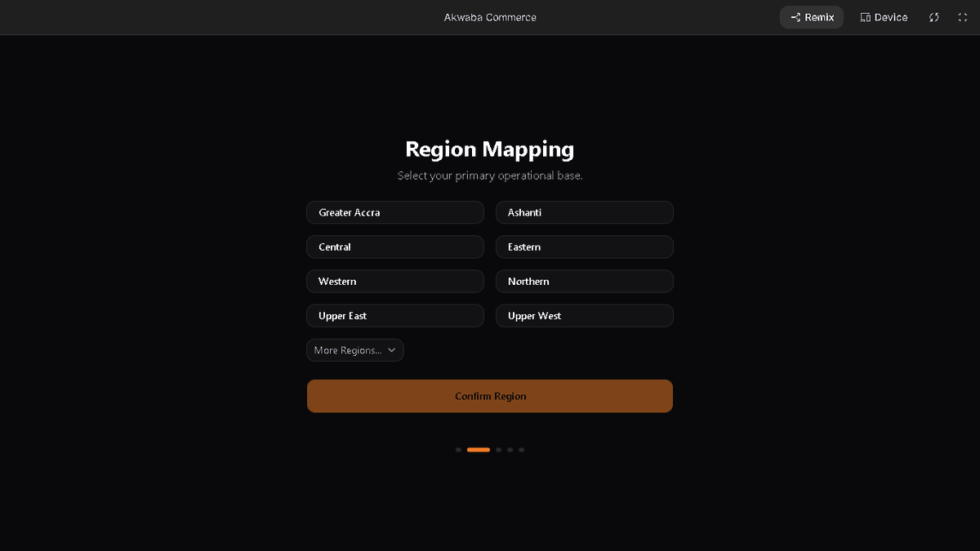
Task: Go to the first onboarding step dot
Action: 459,450
